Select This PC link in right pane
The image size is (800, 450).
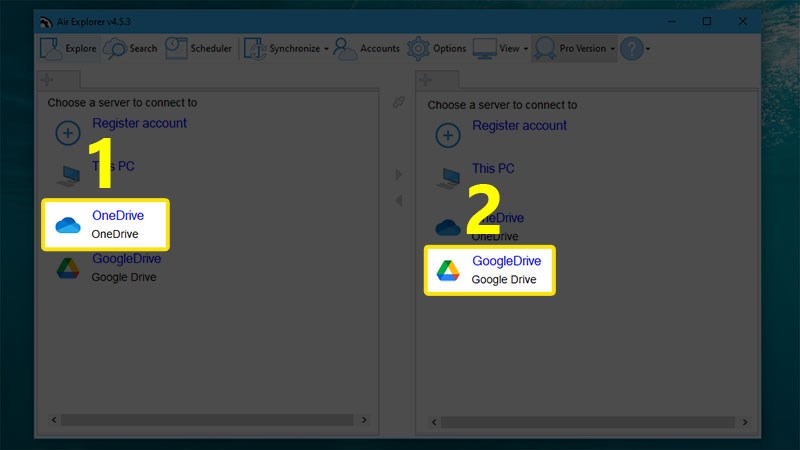click(x=493, y=168)
